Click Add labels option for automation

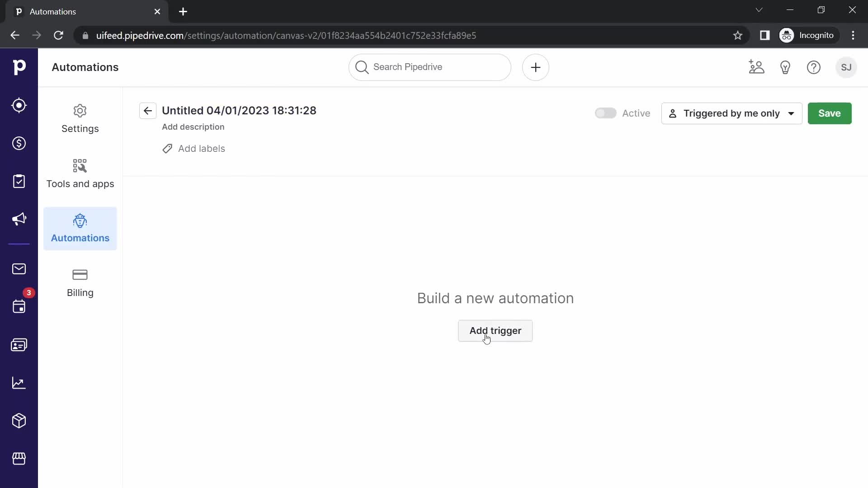coord(195,148)
